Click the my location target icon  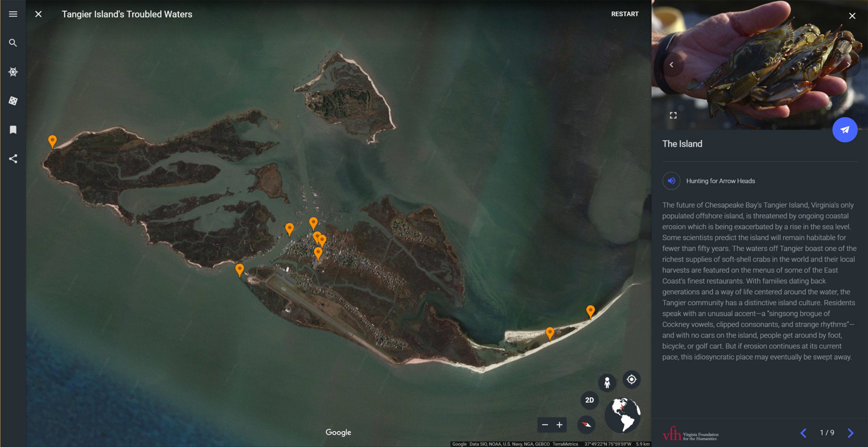[631, 379]
